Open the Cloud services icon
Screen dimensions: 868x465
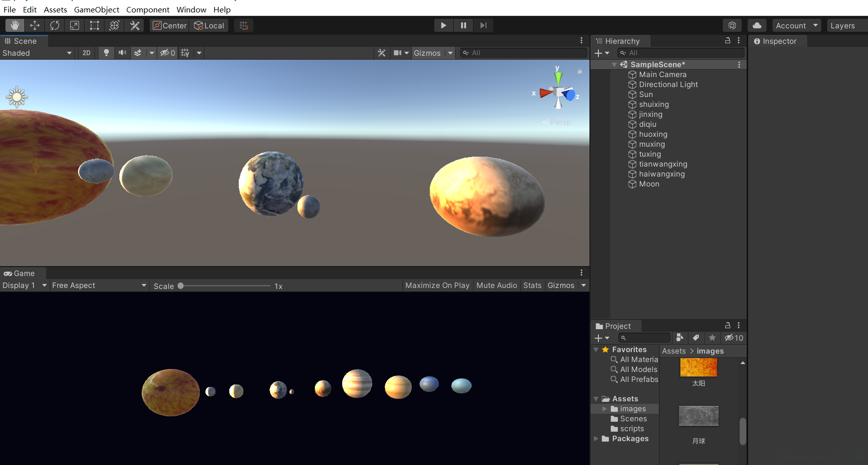pos(757,25)
